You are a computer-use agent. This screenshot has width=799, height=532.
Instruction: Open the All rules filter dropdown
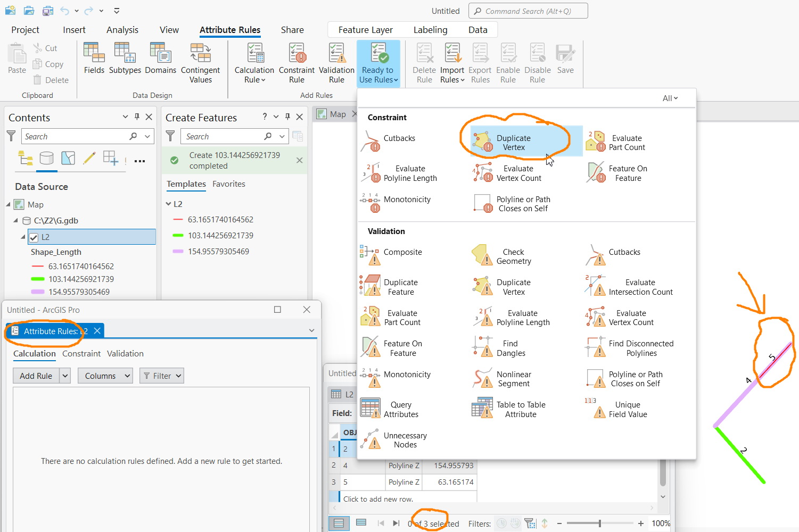coord(670,98)
